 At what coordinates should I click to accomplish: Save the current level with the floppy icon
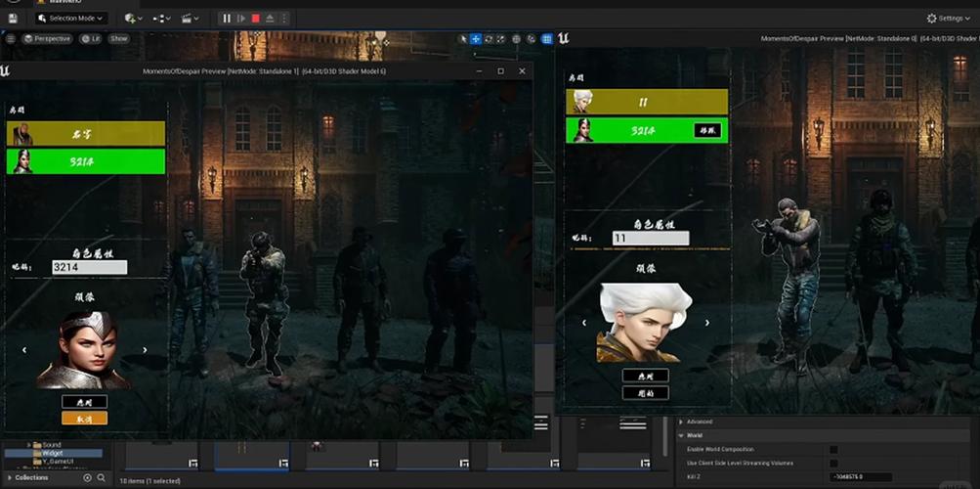13,19
